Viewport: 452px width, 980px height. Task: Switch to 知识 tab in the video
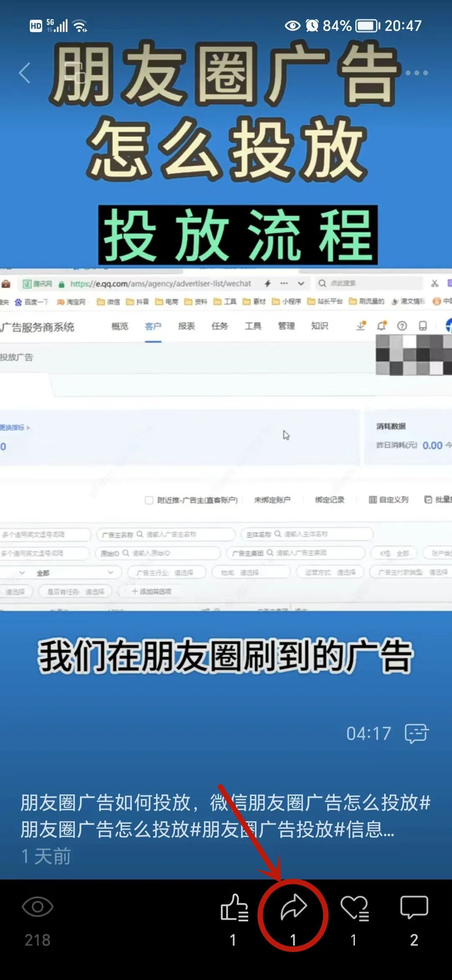click(319, 326)
